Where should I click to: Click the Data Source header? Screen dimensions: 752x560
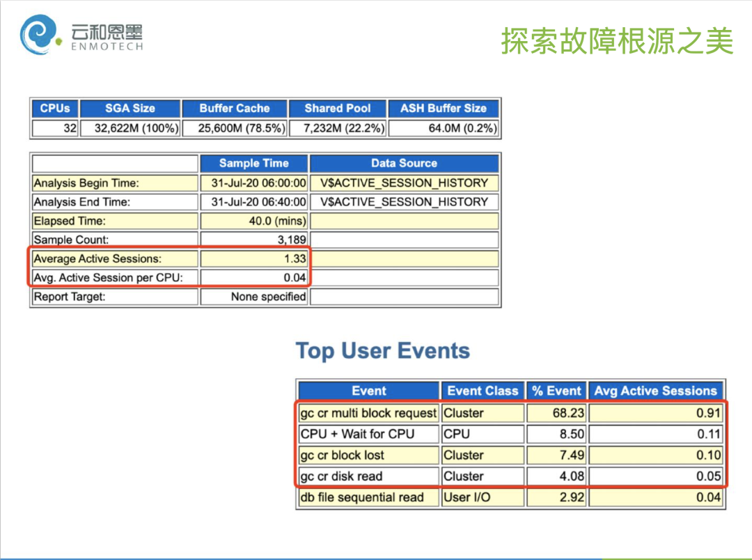405,163
